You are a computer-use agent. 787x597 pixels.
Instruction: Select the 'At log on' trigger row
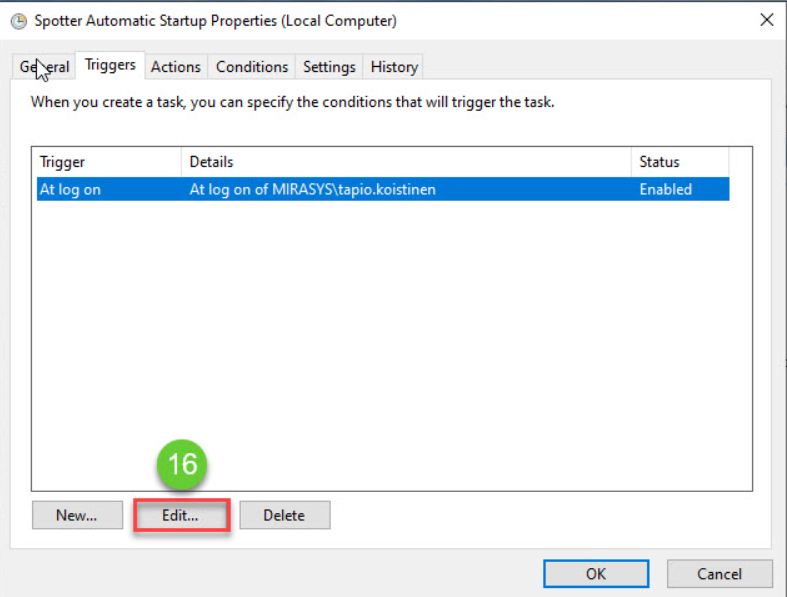pos(70,189)
